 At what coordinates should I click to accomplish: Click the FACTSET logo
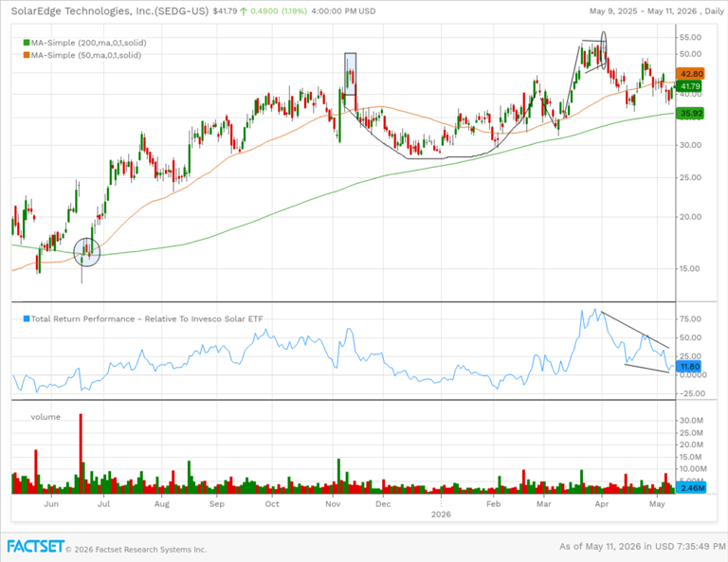point(35,546)
